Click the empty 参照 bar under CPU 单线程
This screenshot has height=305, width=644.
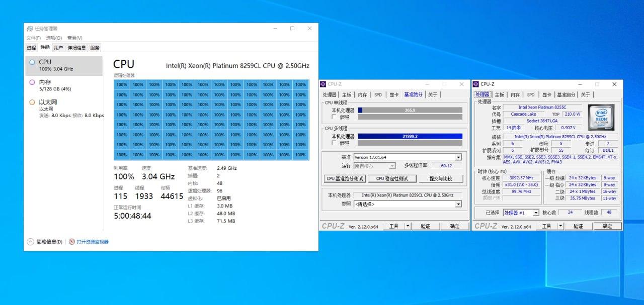[410, 117]
